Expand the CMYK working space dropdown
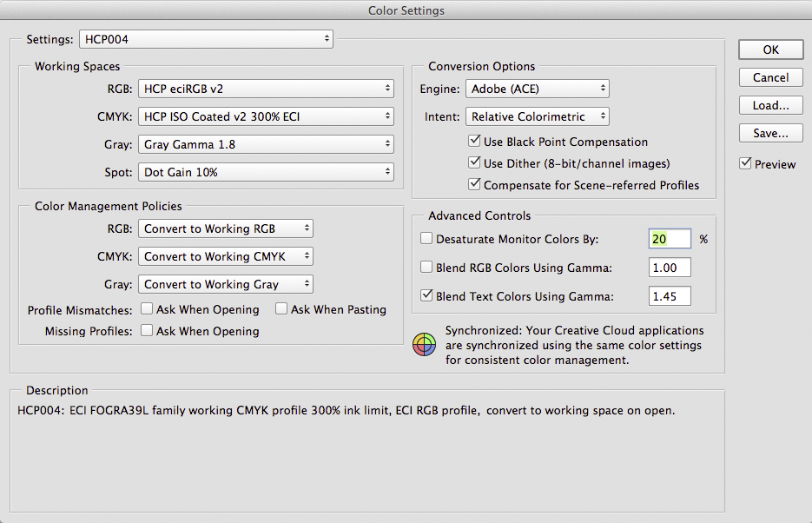 266,116
